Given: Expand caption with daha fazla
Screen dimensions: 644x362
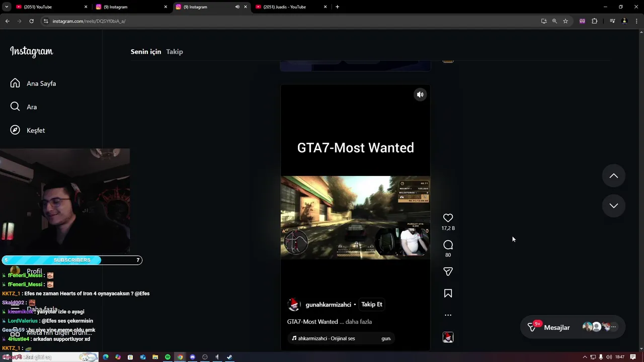Looking at the screenshot, I should click(359, 322).
